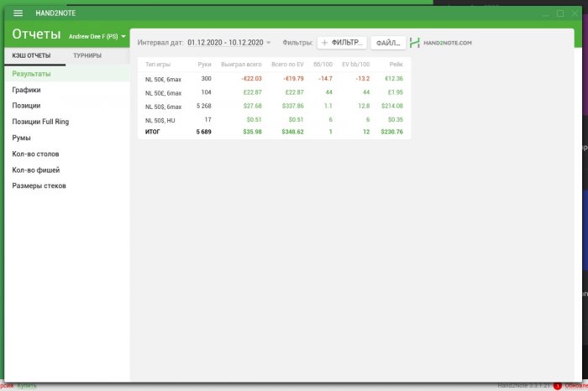Select the NL 50$, 6max row
588x391 pixels.
point(274,107)
